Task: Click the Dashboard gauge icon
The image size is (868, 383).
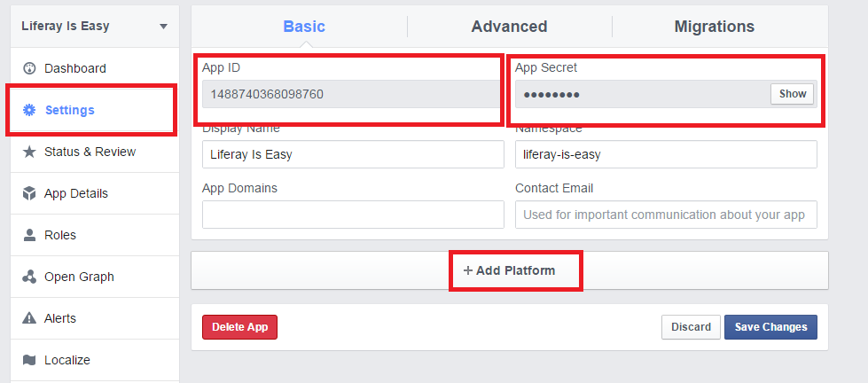Action: (28, 68)
